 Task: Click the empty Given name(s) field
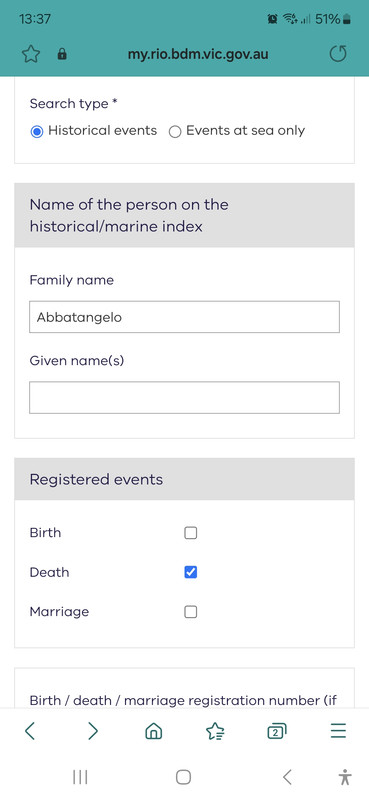184,397
